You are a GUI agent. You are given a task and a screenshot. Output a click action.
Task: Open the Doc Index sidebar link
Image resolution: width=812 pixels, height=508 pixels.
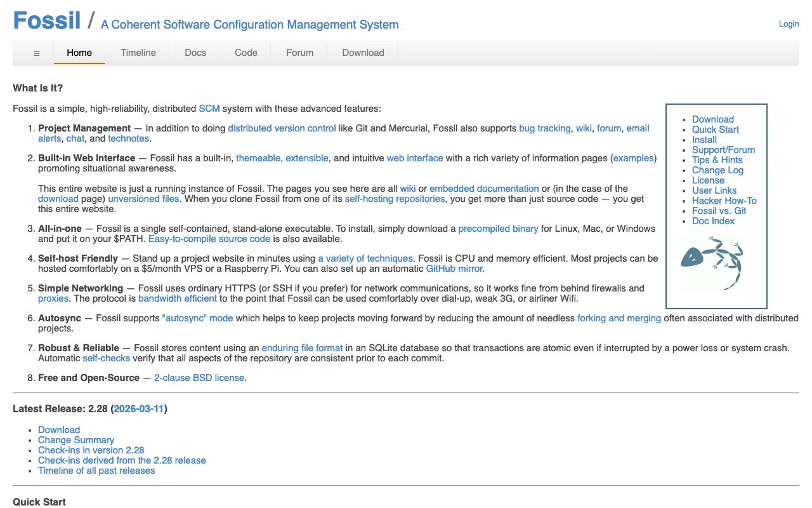click(714, 221)
